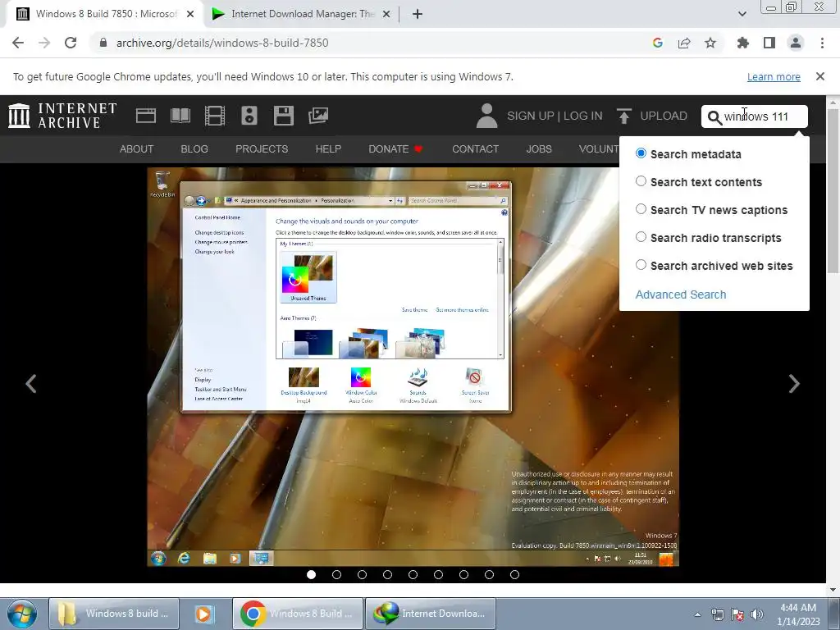The height and width of the screenshot is (630, 840).
Task: Open the Software floppy disk icon
Action: pyautogui.click(x=283, y=116)
